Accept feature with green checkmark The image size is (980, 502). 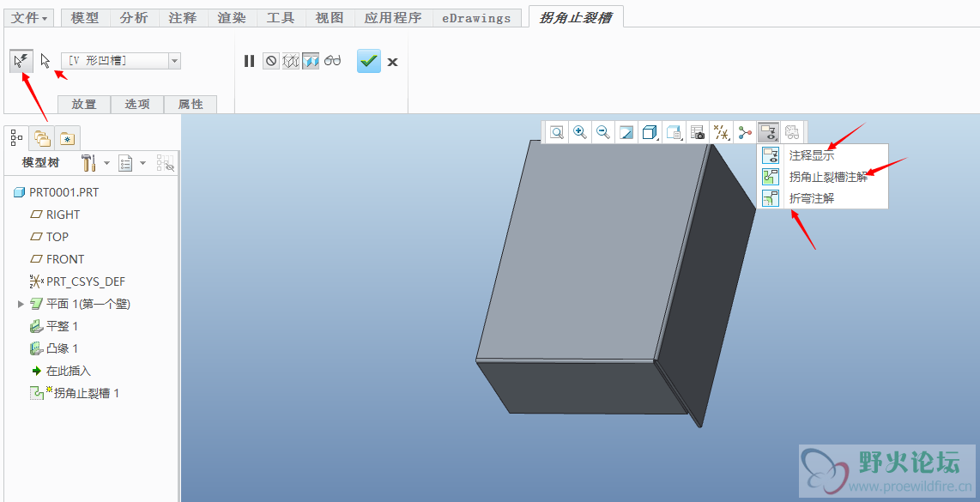pyautogui.click(x=369, y=61)
